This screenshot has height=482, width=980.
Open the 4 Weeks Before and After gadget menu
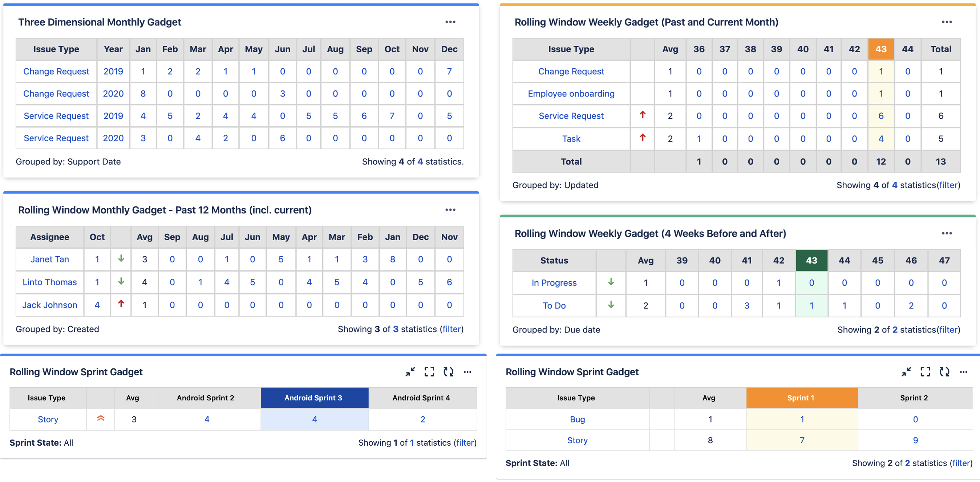[x=947, y=233]
